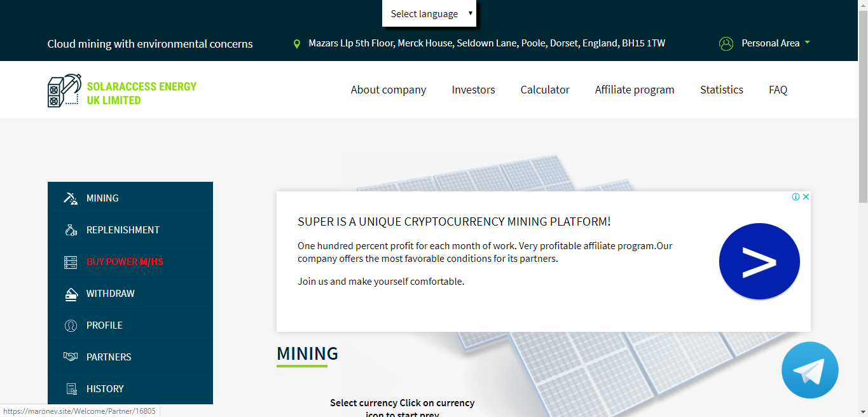Open Profile using the person icon
Screen dimensions: 868x417
click(x=71, y=325)
